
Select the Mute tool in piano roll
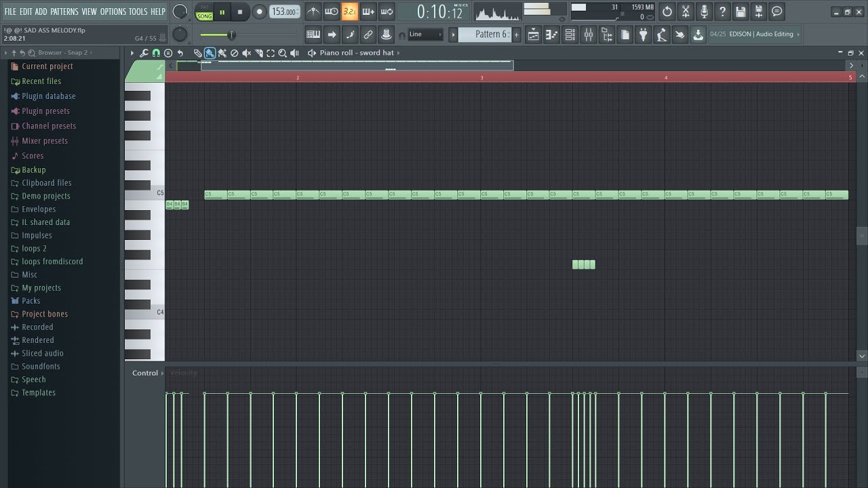[247, 53]
